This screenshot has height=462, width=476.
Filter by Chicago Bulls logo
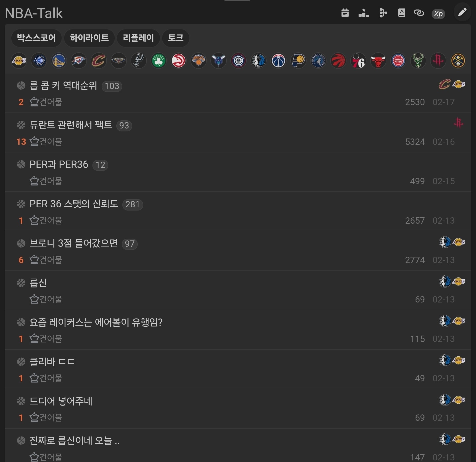[x=378, y=61]
